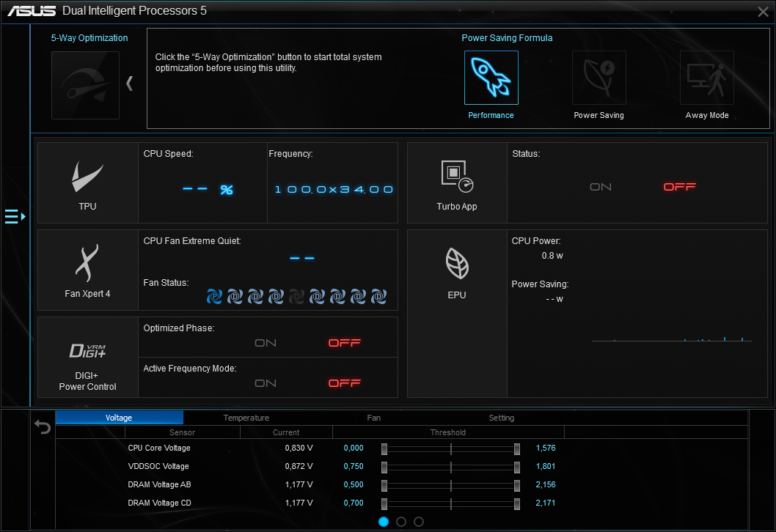The height and width of the screenshot is (532, 776).
Task: Click the greyed-out fan status icon
Action: pos(296,296)
